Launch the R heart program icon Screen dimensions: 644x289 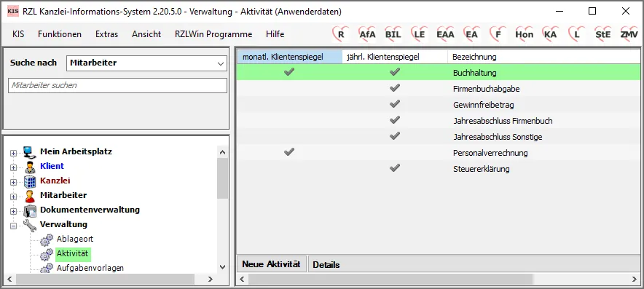click(339, 34)
